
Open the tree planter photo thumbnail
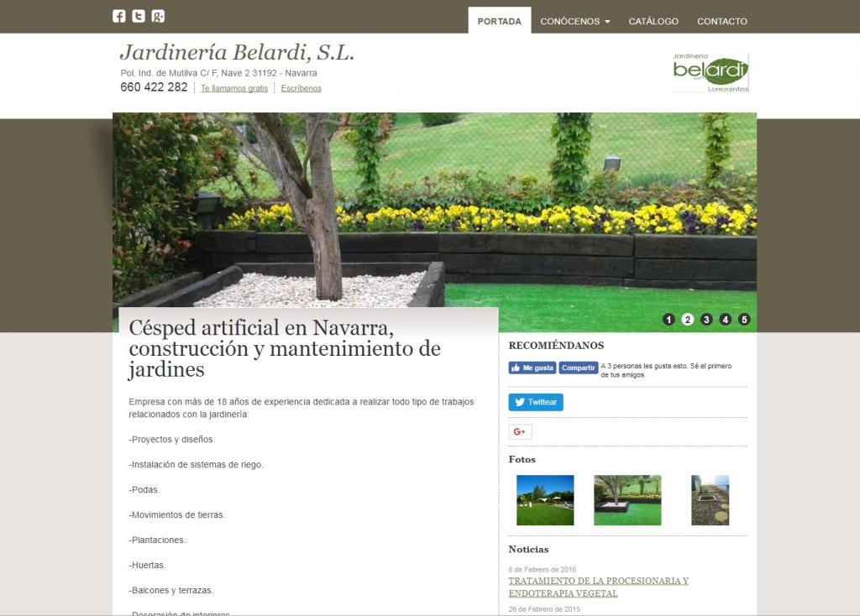[x=627, y=500]
